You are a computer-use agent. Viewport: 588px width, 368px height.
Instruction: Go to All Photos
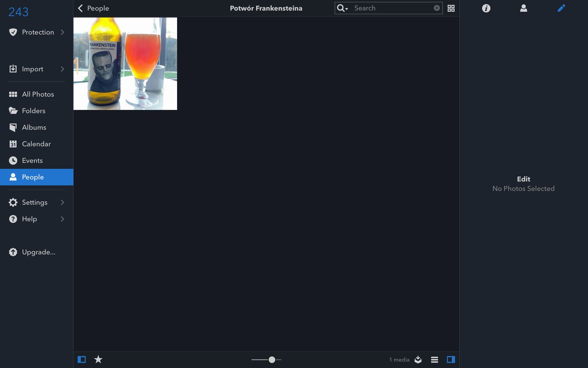[37, 94]
